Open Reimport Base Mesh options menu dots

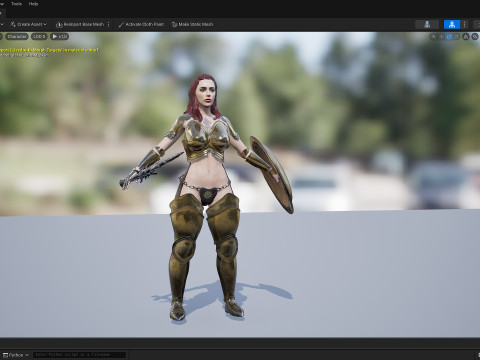[x=109, y=24]
